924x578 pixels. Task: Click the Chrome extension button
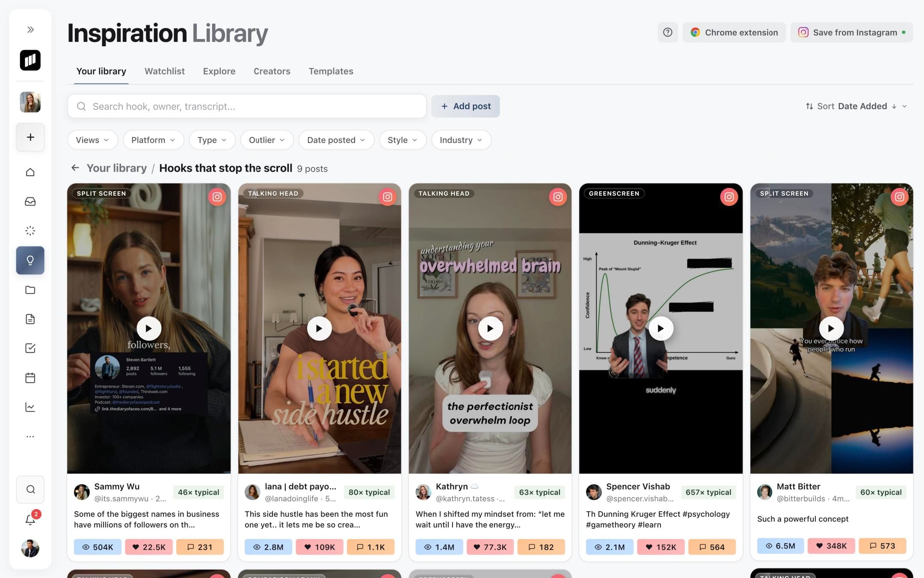[734, 33]
